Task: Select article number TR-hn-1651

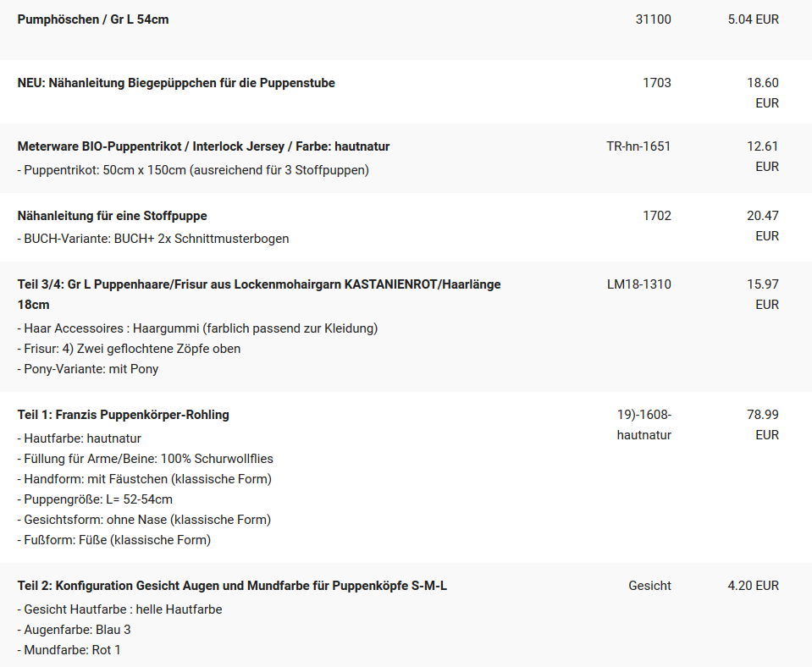Action: pyautogui.click(x=638, y=146)
